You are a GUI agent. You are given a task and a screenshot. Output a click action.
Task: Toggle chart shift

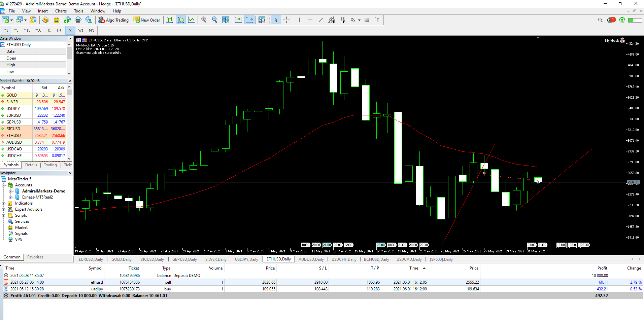click(x=249, y=20)
